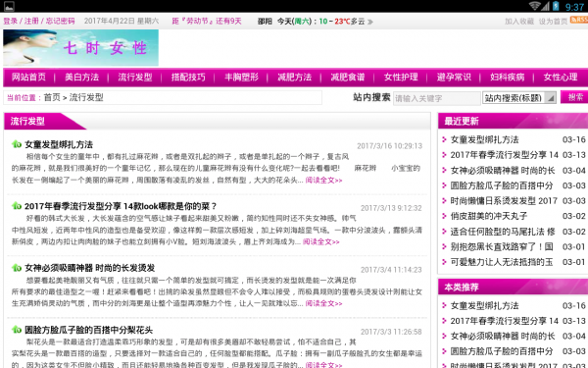This screenshot has height=368, width=588.
Task: Open 2017年春季流行发型分享 14 in 最近更新
Action: 505,155
